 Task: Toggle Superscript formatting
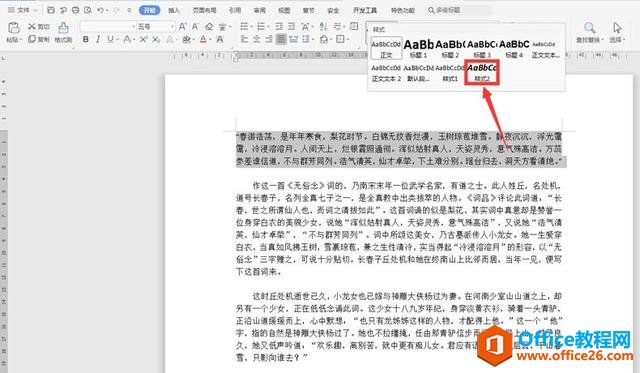144,39
